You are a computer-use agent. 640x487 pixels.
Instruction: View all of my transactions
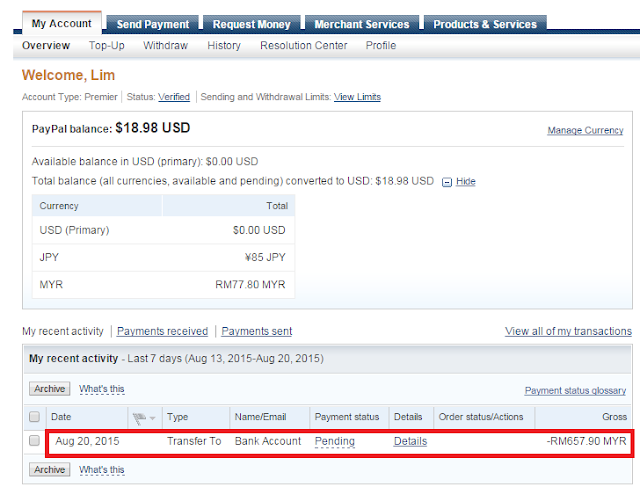pyautogui.click(x=568, y=331)
